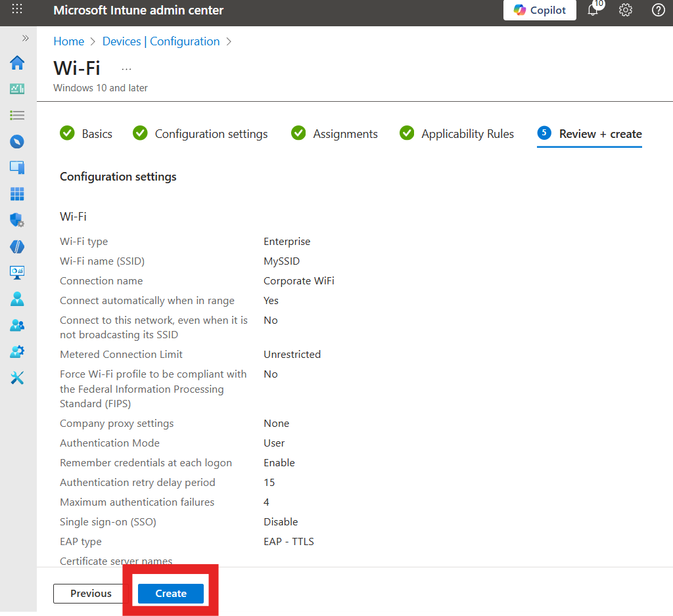Viewport: 673px width, 616px height.
Task: Click Devices | Configuration breadcrumb
Action: click(161, 41)
